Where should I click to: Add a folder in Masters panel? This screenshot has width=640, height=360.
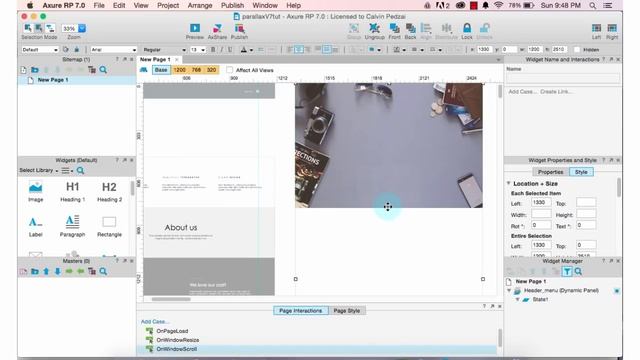pyautogui.click(x=35, y=271)
